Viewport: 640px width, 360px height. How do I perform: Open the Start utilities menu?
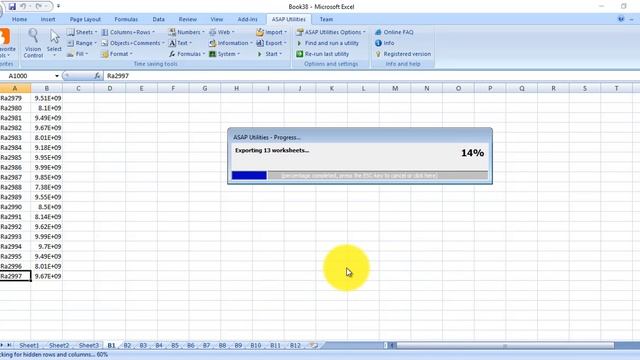click(x=269, y=54)
